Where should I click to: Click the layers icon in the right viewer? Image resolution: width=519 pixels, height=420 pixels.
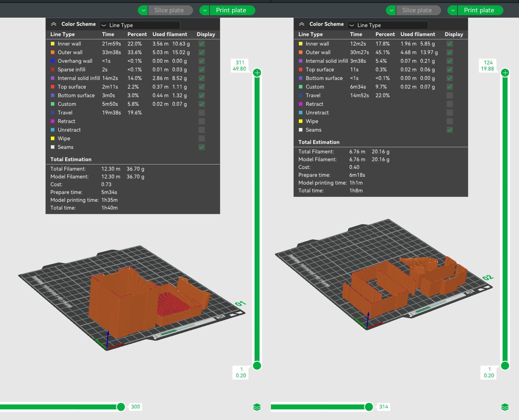coord(505,407)
